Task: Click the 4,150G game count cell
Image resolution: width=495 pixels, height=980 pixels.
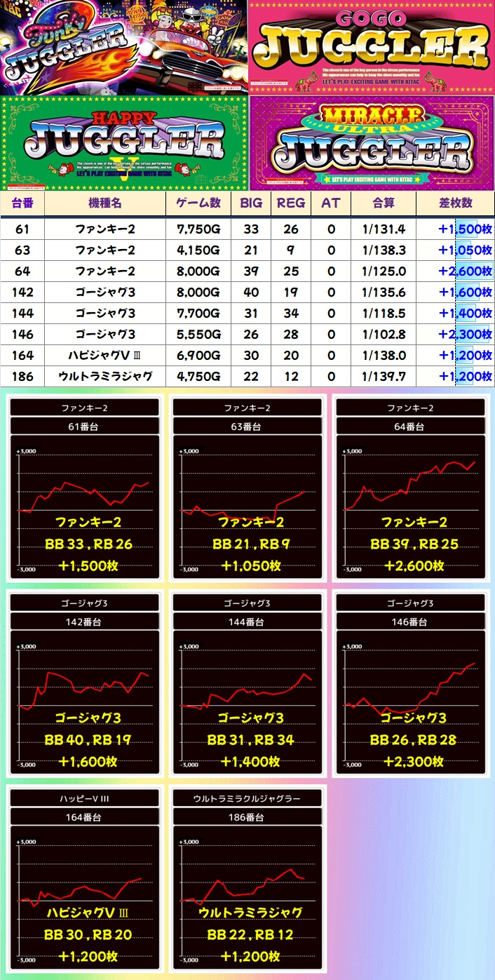Action: (198, 250)
